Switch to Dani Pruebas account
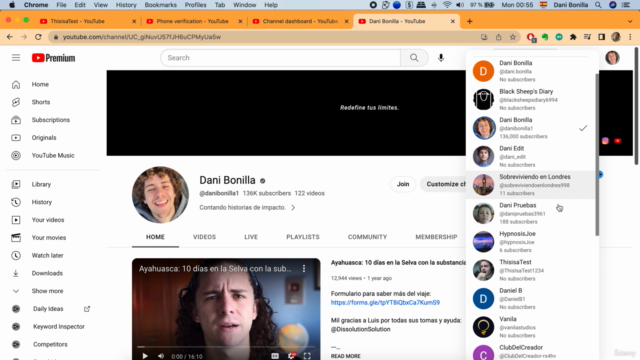The image size is (640, 360). click(x=532, y=213)
